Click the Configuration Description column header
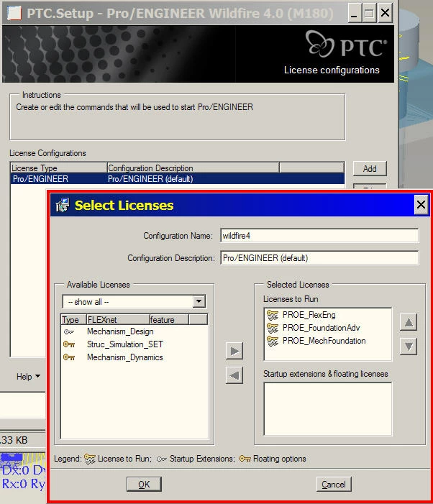433x504 pixels. tap(193, 168)
